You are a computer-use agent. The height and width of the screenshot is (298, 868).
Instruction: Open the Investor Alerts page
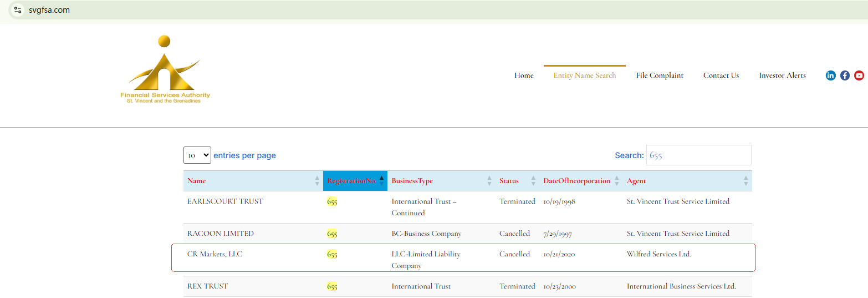pos(782,75)
